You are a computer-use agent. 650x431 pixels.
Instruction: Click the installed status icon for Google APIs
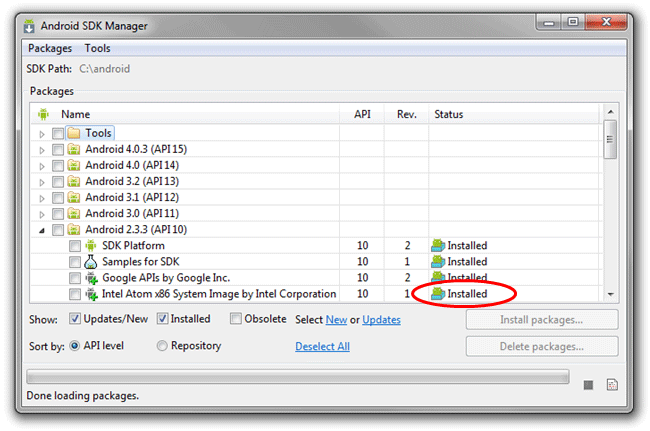tap(438, 277)
